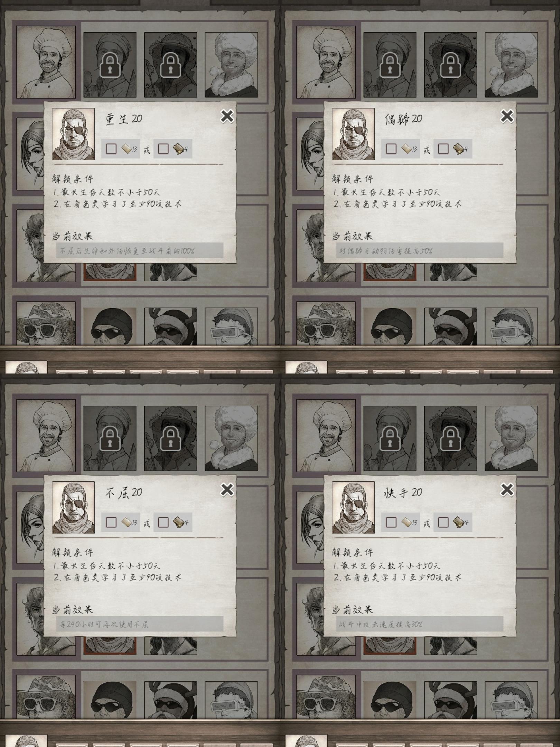Select straw-hat sunglasses character below 重生20 popup
Screen dimensions: 560x747
tap(46, 323)
